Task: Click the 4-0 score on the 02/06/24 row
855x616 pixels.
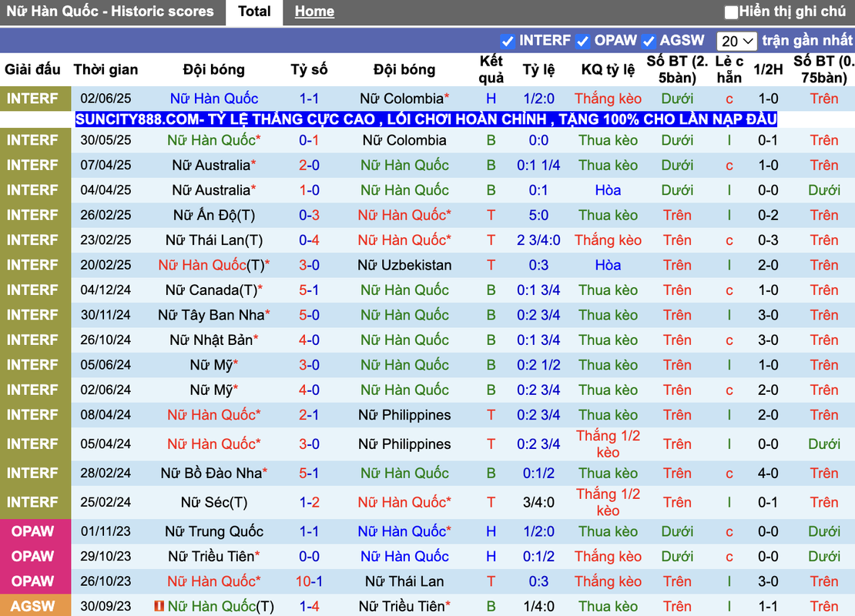Action: (x=309, y=390)
